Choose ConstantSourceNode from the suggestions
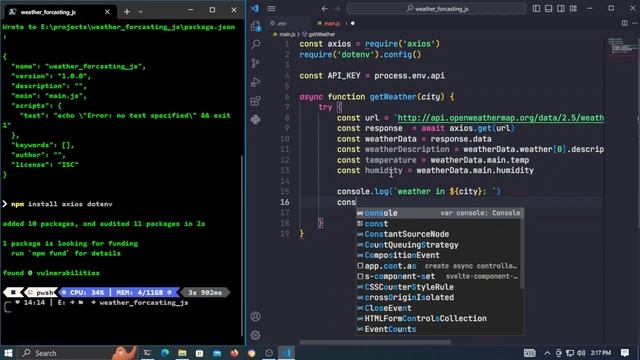This screenshot has height=360, width=640. [440, 234]
